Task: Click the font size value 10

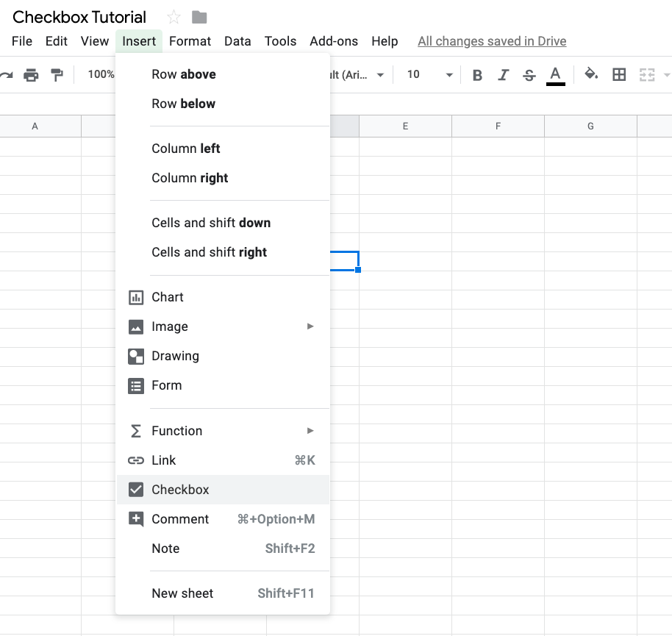Action: click(413, 74)
